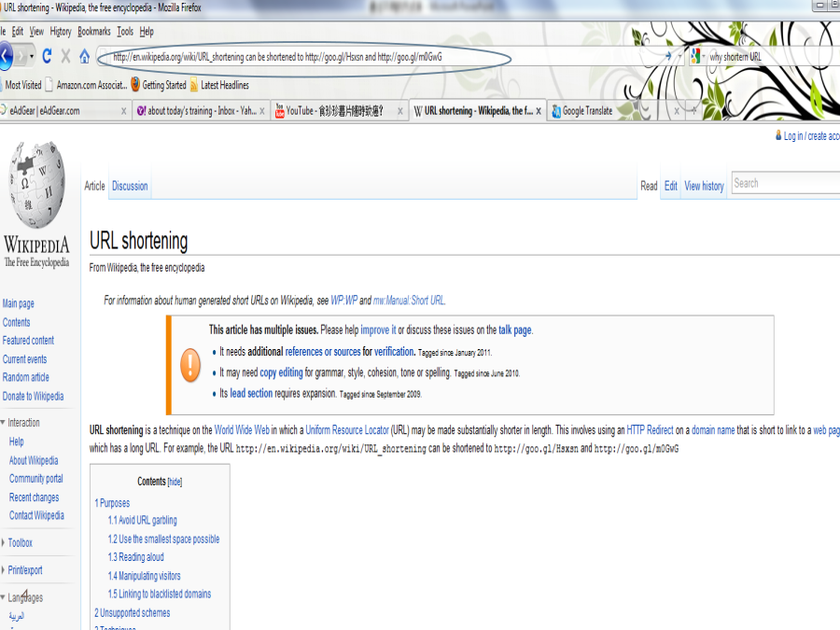Screen dimensions: 840x630
Task: Open the Latest Headlines feed icon
Action: pos(194,85)
